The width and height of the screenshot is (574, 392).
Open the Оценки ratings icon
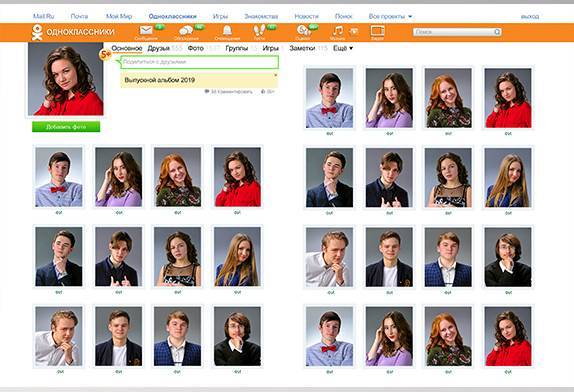coord(303,30)
